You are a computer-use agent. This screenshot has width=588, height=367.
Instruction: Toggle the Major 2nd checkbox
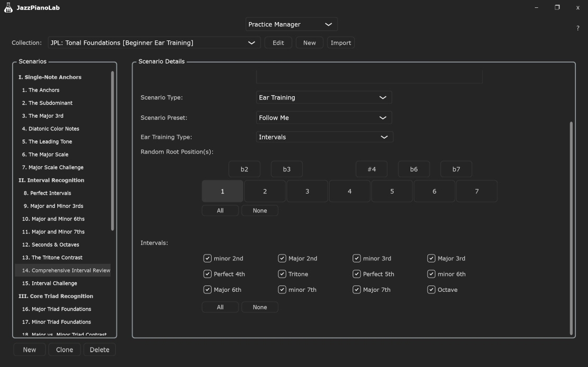pyautogui.click(x=282, y=258)
